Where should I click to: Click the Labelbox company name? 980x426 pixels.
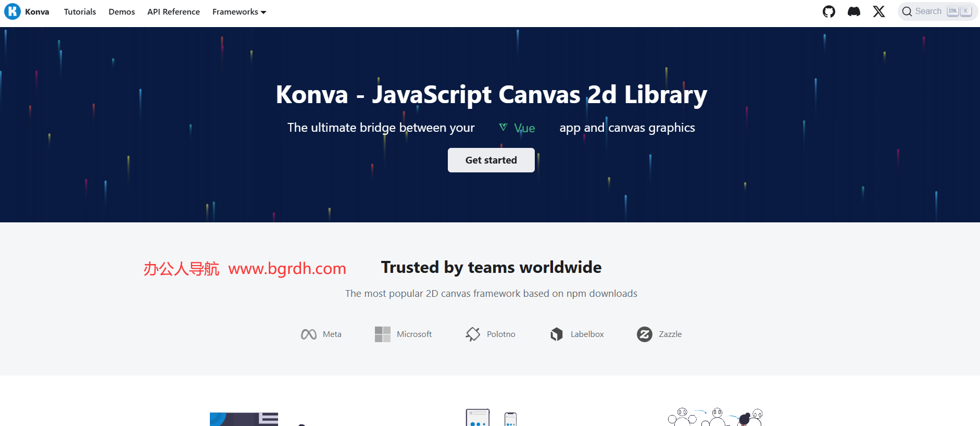[x=587, y=334]
